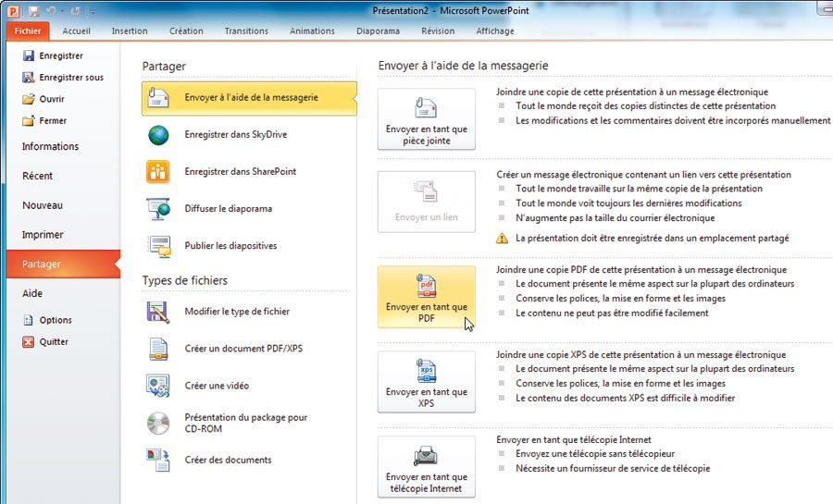Click Envoyer en tant que XPS button
Screen dimensions: 833x504
pos(426,381)
